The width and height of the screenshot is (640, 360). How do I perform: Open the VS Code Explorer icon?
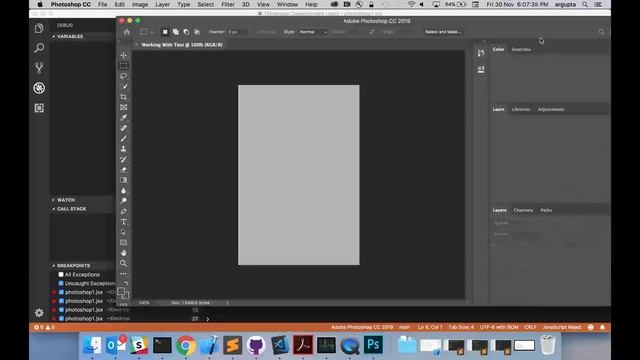pos(39,28)
